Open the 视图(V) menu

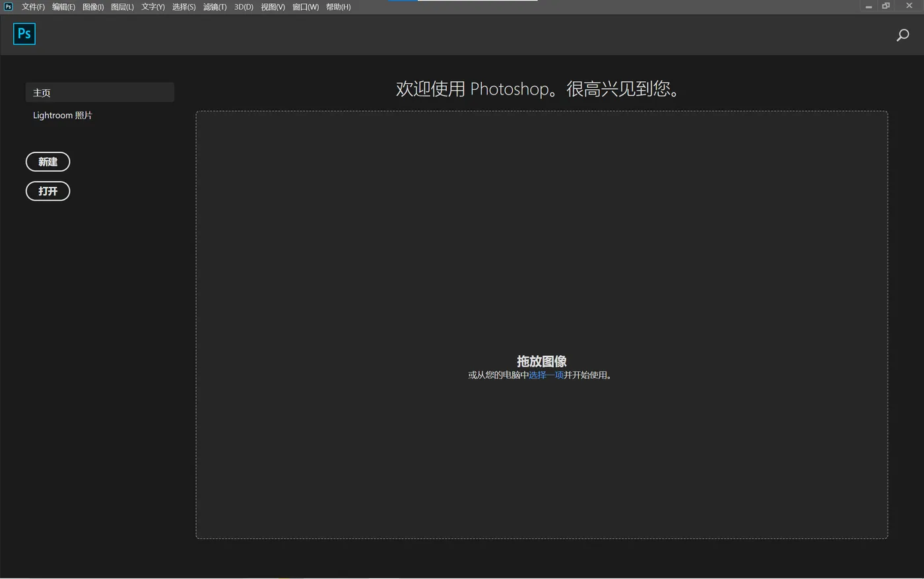pyautogui.click(x=273, y=7)
